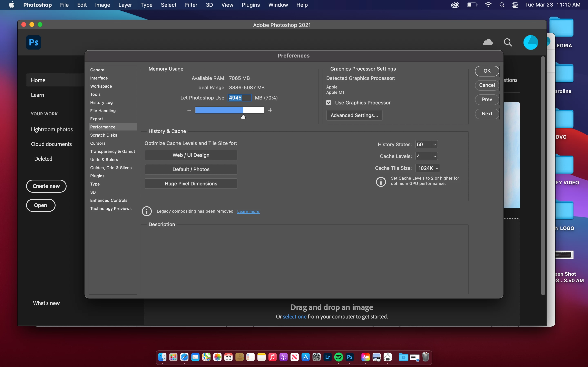Click Creative Cloud icon in menu bar

(x=455, y=5)
